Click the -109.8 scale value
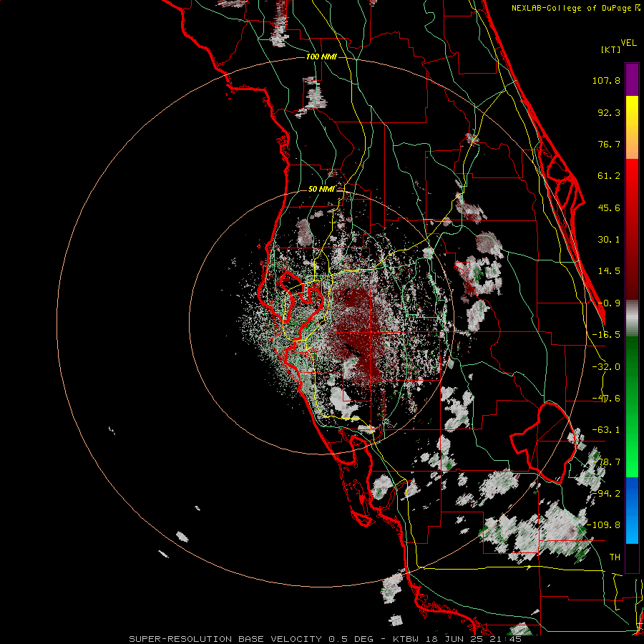 [603, 525]
